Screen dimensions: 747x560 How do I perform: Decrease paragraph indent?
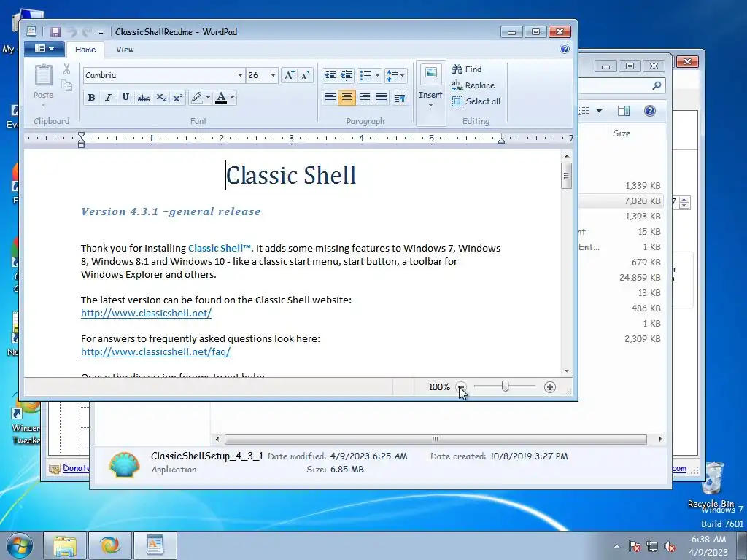click(x=330, y=75)
